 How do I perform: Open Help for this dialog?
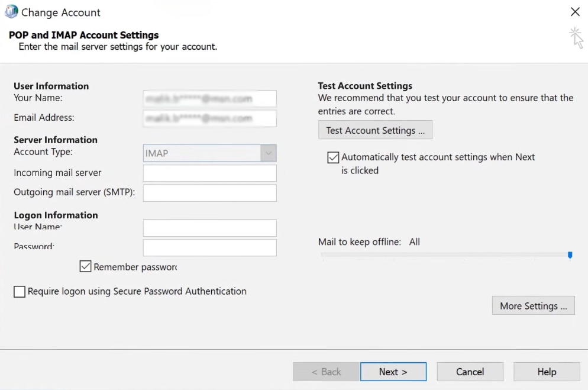pyautogui.click(x=547, y=372)
